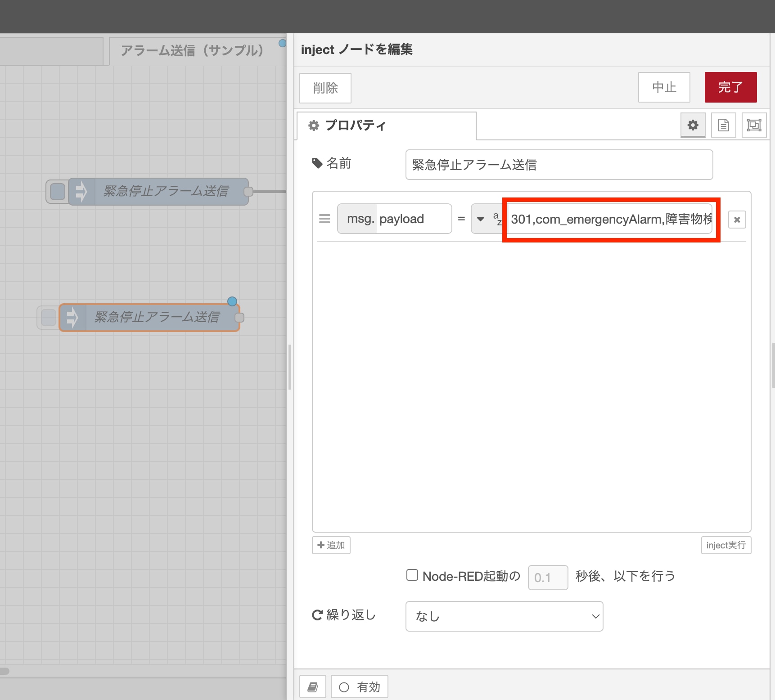This screenshot has height=700, width=775.
Task: Trigger the upper inject node button
Action: (x=57, y=192)
